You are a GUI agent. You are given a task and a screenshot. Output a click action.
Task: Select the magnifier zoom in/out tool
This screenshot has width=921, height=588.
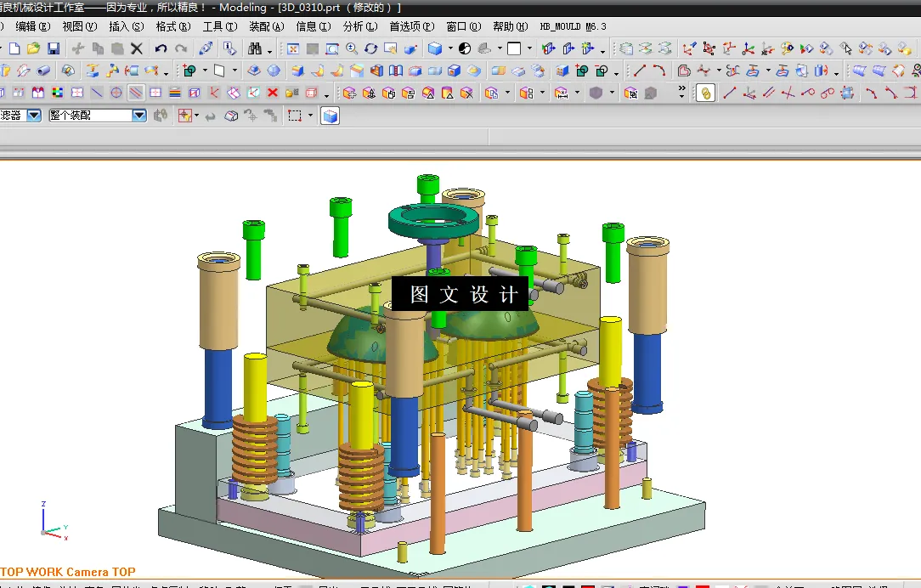[x=351, y=48]
